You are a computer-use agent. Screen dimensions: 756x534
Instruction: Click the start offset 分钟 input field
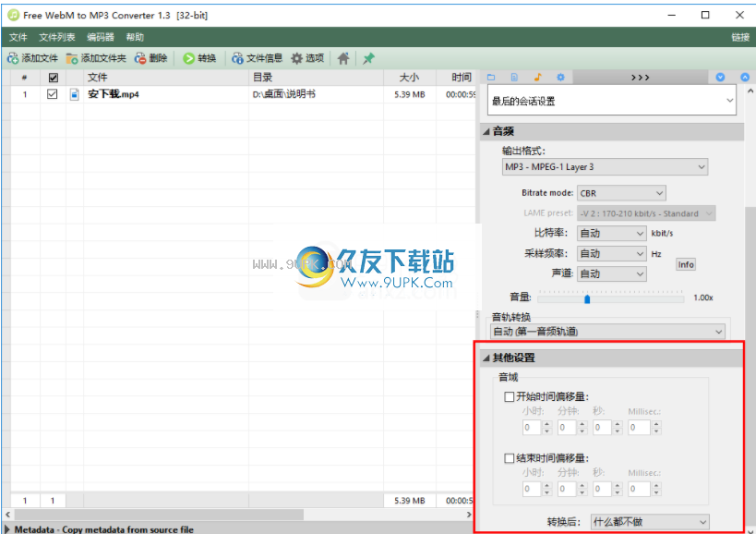point(568,427)
